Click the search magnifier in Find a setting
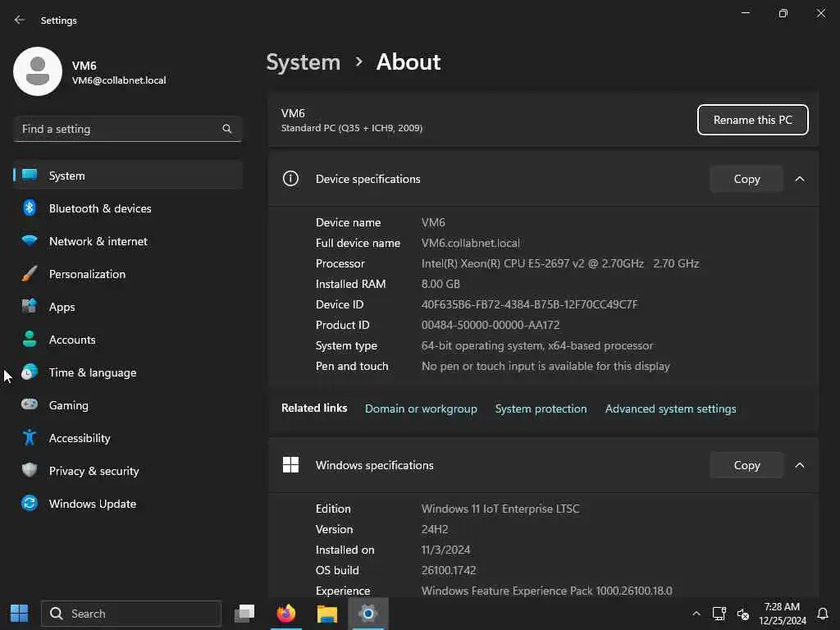840x630 pixels. tap(227, 129)
